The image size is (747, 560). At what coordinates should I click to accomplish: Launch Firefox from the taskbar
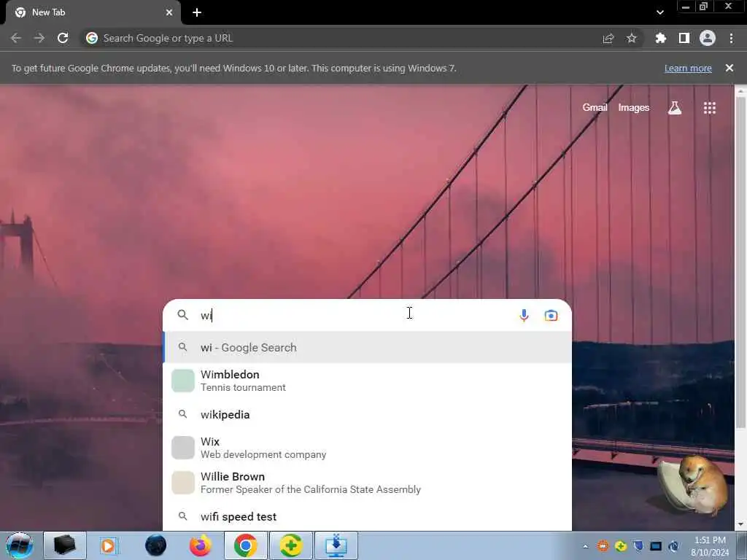pyautogui.click(x=201, y=545)
